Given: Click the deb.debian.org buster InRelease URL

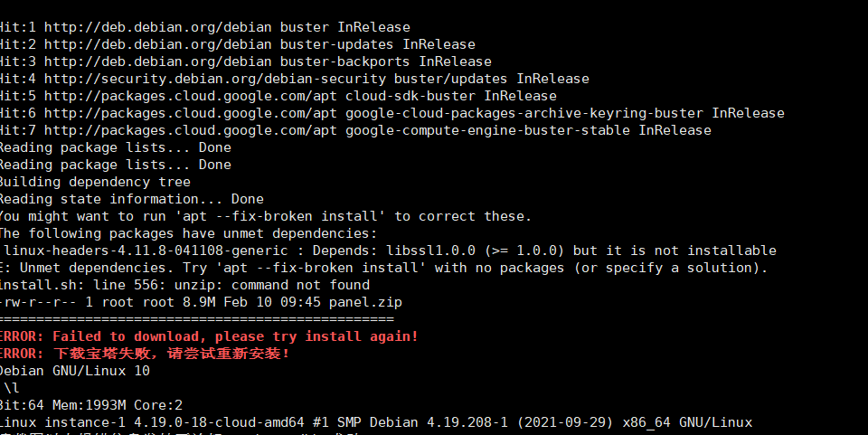Looking at the screenshot, I should click(x=157, y=27).
